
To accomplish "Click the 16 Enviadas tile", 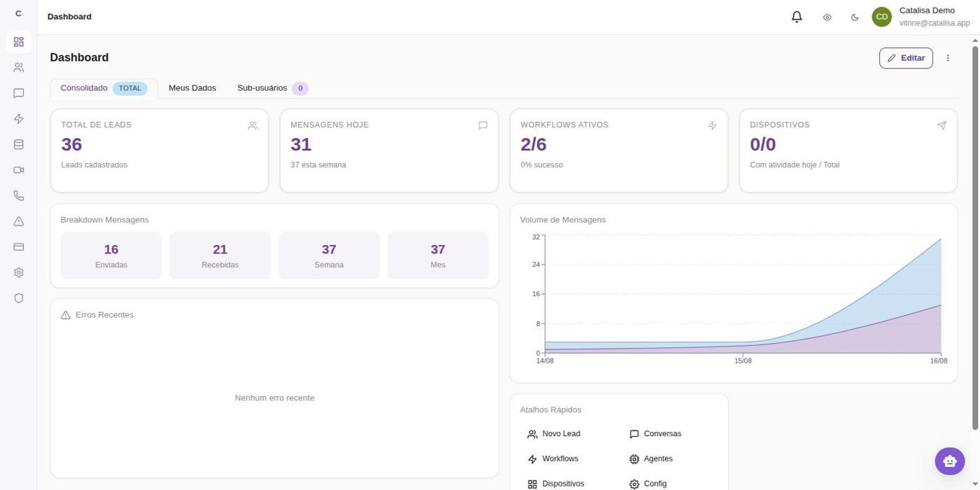I will tap(111, 255).
